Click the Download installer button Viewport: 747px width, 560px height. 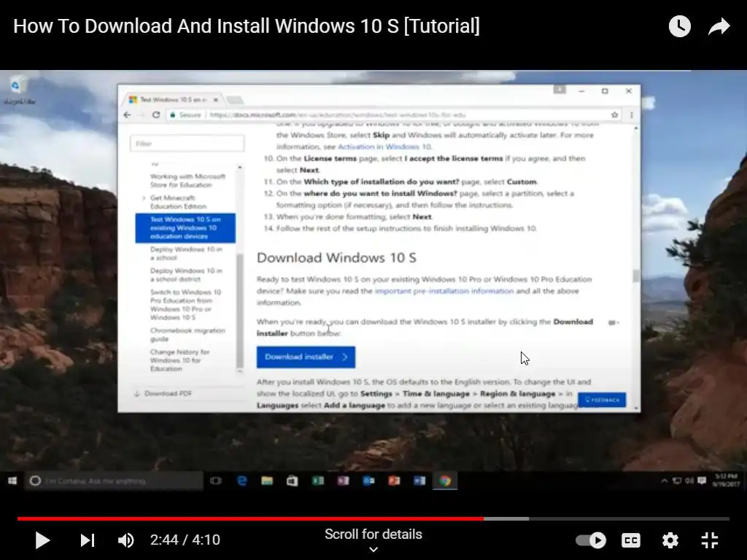pyautogui.click(x=306, y=357)
